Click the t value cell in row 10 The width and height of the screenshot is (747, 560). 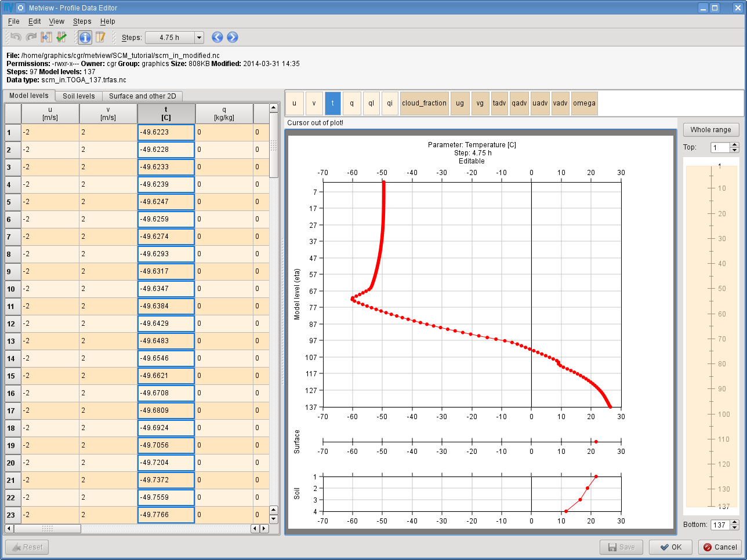(166, 289)
